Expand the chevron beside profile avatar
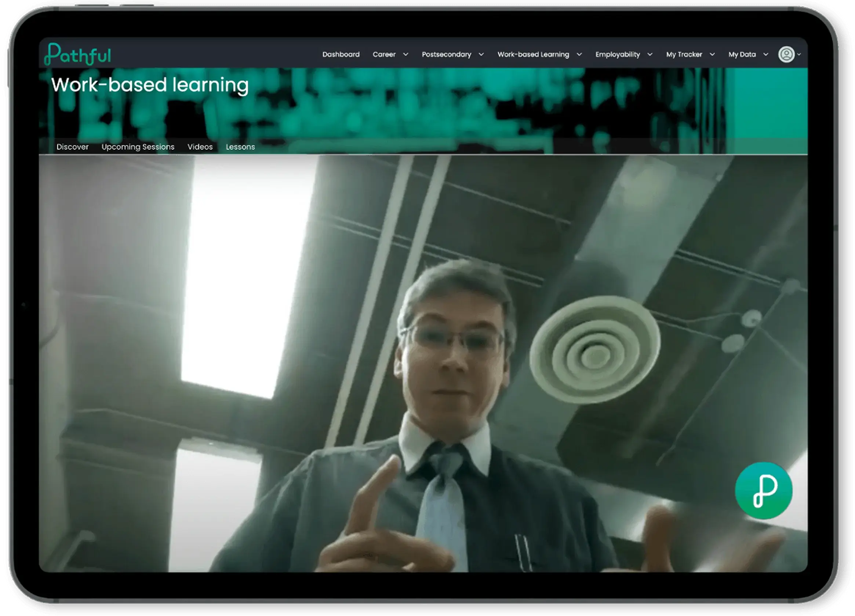Screen dimensions: 855x616 [x=799, y=54]
